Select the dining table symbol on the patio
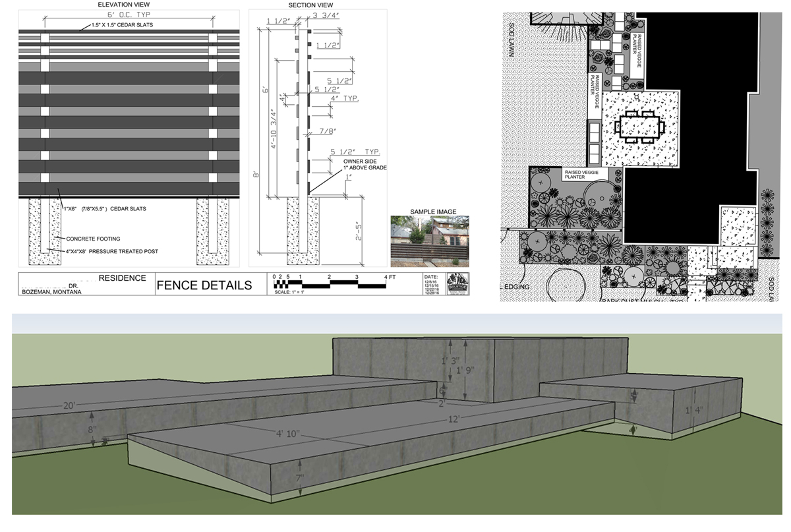 [638, 127]
